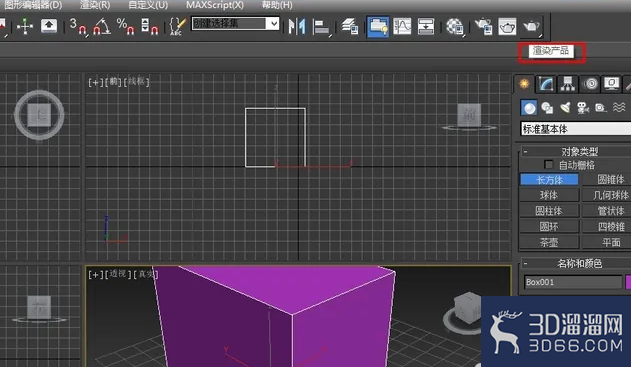Click the Tube (管状体) button
The image size is (631, 367).
607,210
